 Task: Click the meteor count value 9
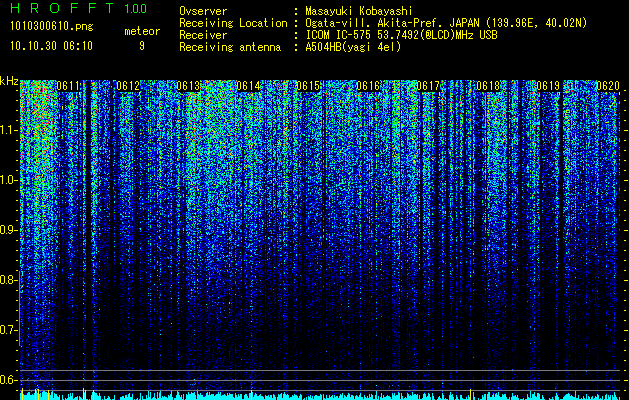142,46
